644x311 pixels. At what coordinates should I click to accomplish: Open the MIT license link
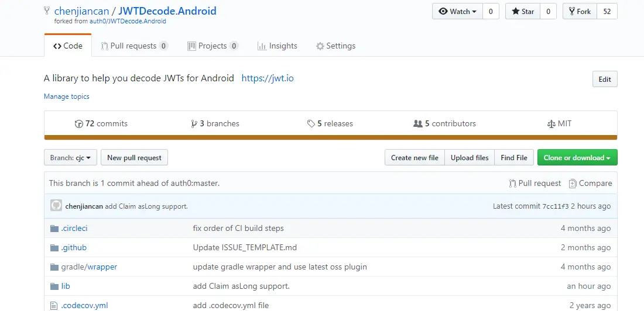click(559, 123)
